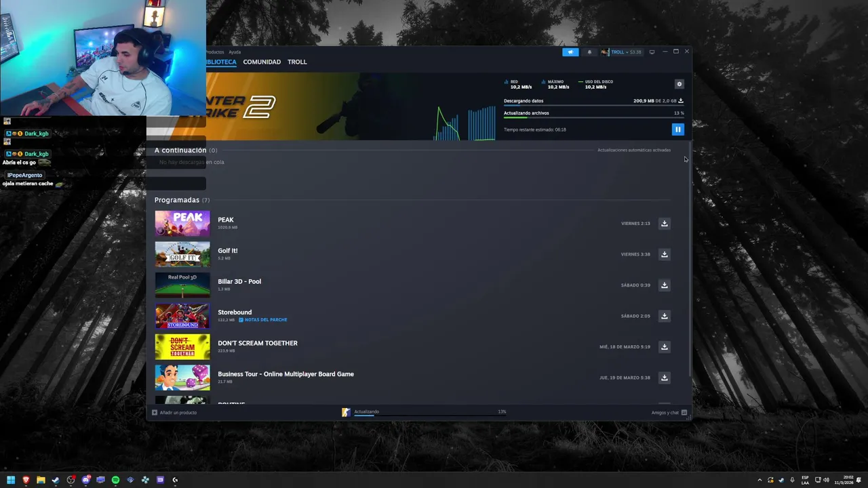Open Logitech G HUB taskbar icon
The image size is (868, 488).
click(x=175, y=480)
